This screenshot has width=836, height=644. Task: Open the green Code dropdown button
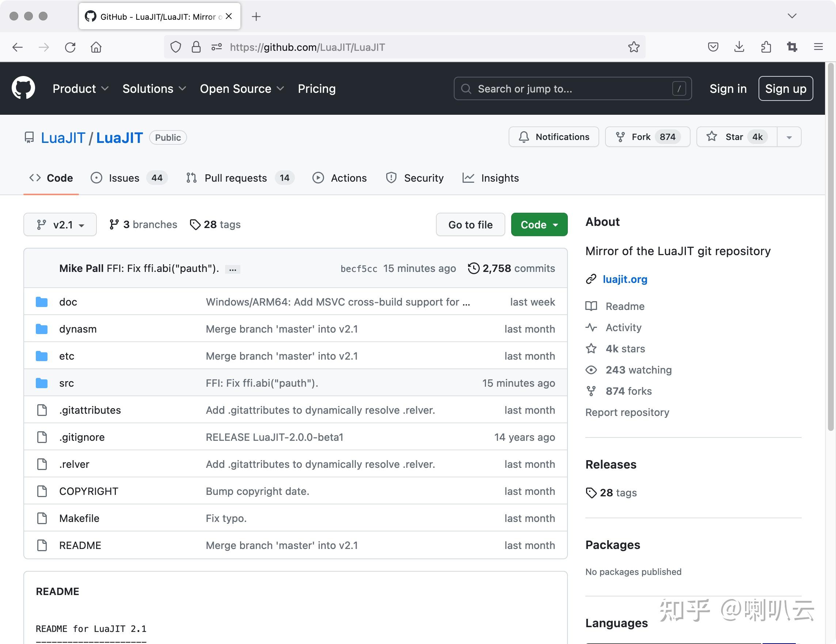pyautogui.click(x=539, y=224)
